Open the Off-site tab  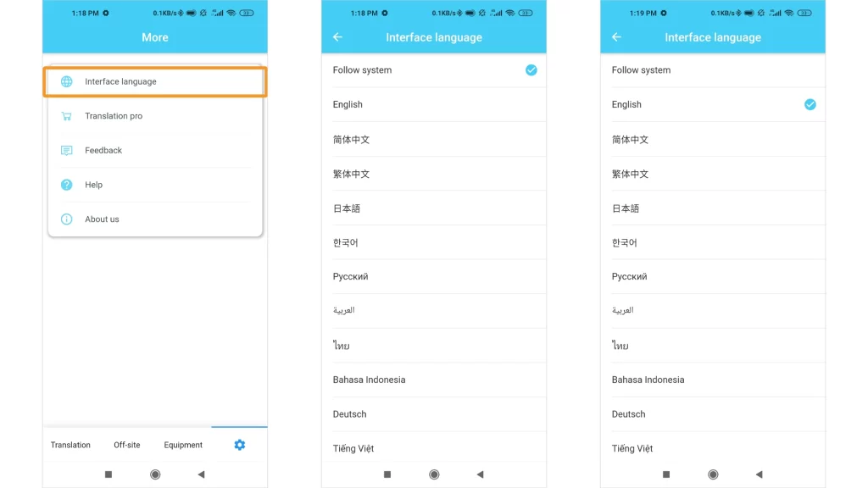coord(127,445)
